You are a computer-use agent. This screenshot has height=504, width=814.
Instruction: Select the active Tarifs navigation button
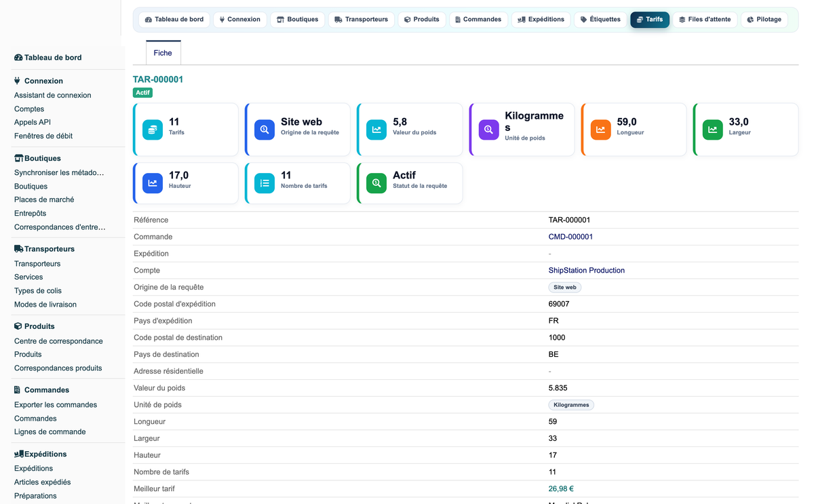(650, 20)
